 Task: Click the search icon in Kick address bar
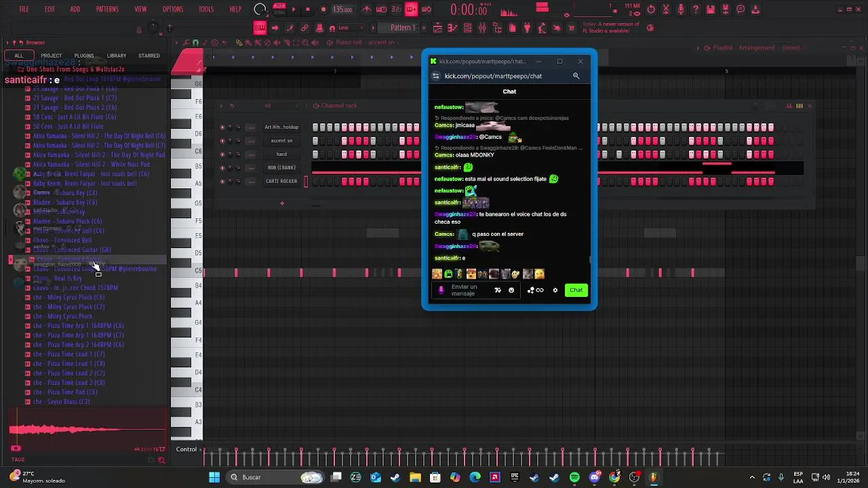(x=576, y=76)
